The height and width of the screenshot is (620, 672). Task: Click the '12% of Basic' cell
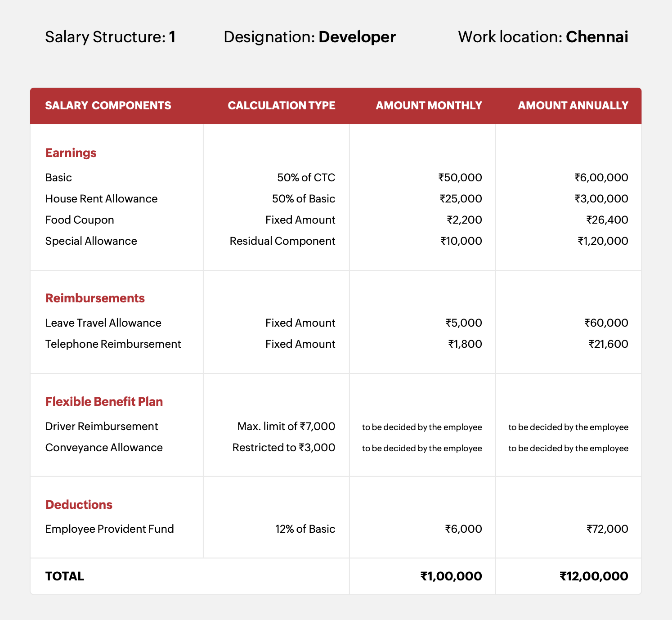coord(305,529)
